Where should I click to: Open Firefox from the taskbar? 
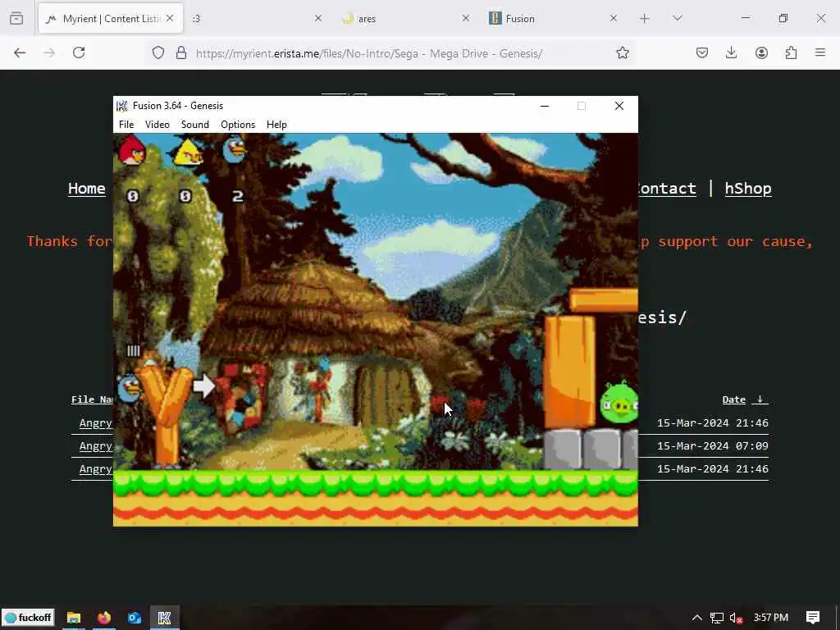(x=104, y=618)
